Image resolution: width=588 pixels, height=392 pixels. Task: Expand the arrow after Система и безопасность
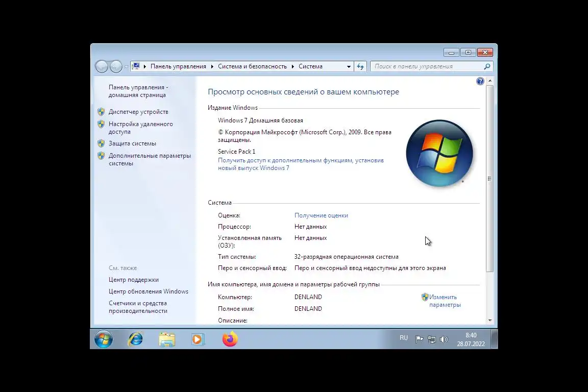(x=293, y=66)
